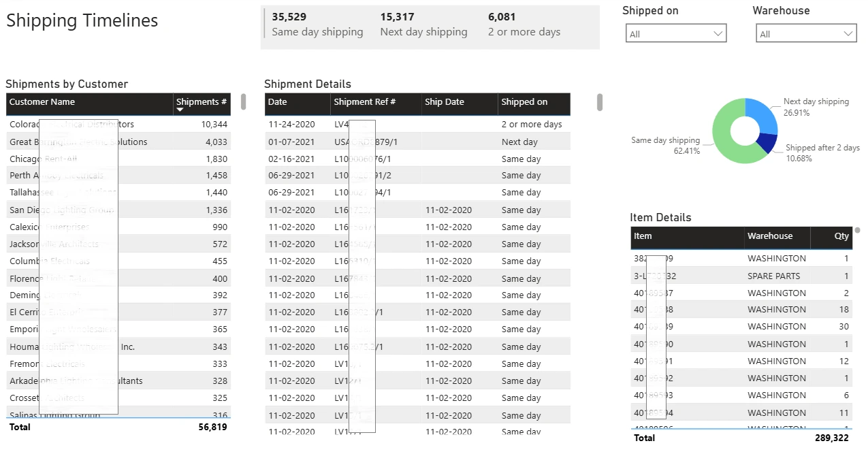Click the Total 56,819 row in Shipments by Customer
Screen dimensions: 868x452
pos(116,427)
